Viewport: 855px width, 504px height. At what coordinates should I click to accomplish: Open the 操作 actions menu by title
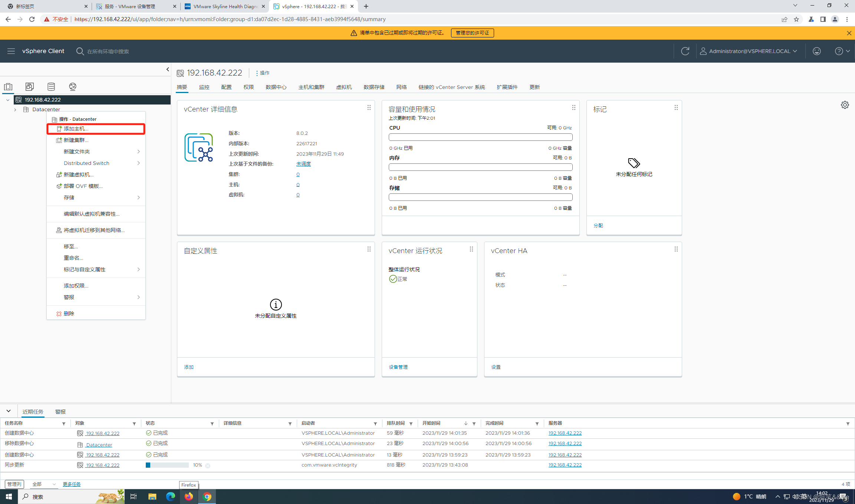[263, 73]
